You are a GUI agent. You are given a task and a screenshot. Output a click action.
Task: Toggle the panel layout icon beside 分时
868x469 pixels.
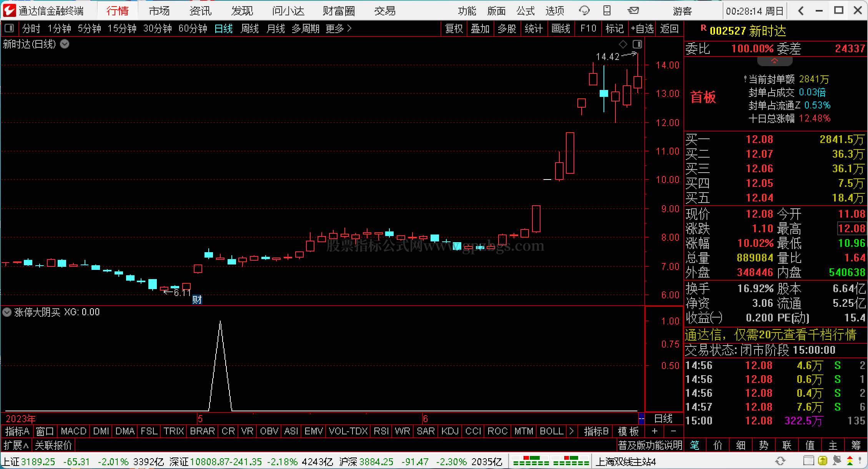point(9,28)
